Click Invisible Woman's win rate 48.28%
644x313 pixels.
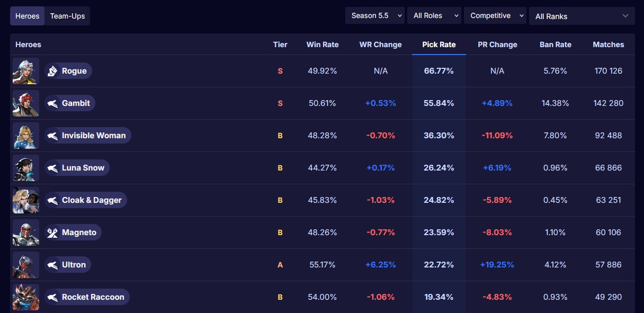(x=323, y=136)
